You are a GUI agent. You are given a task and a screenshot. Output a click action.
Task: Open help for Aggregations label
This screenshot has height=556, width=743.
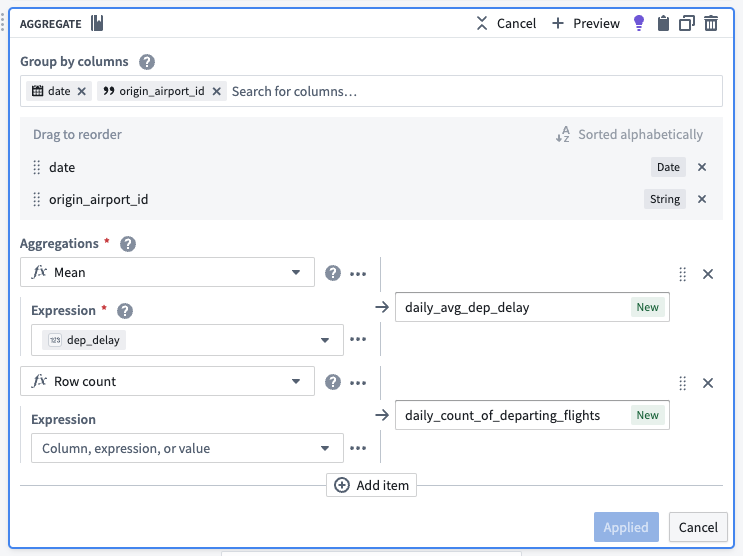[128, 244]
